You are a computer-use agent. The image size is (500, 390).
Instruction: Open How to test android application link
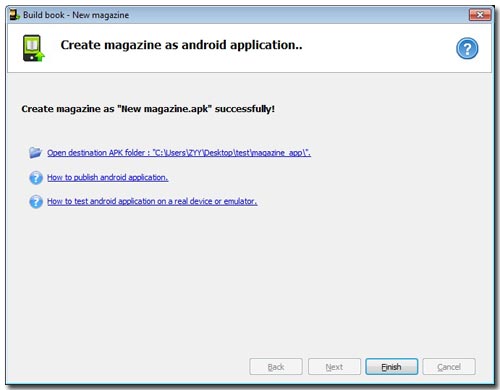pyautogui.click(x=152, y=201)
